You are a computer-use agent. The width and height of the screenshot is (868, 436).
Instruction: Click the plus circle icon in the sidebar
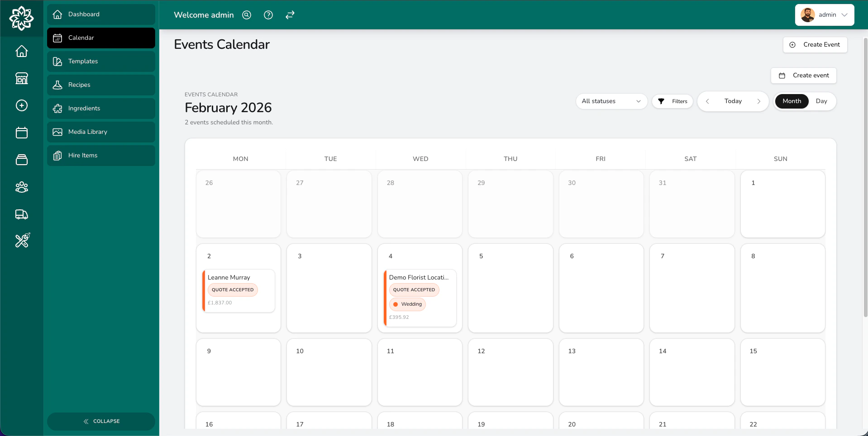click(x=21, y=105)
